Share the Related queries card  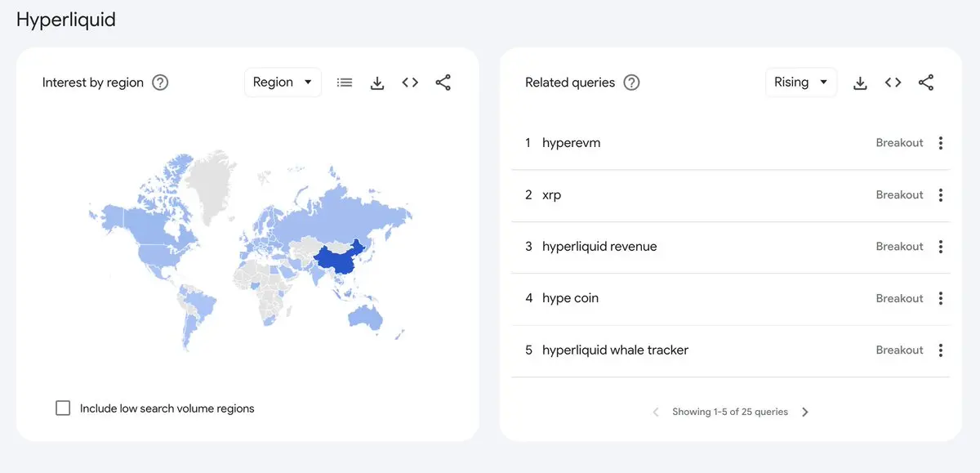click(x=926, y=83)
